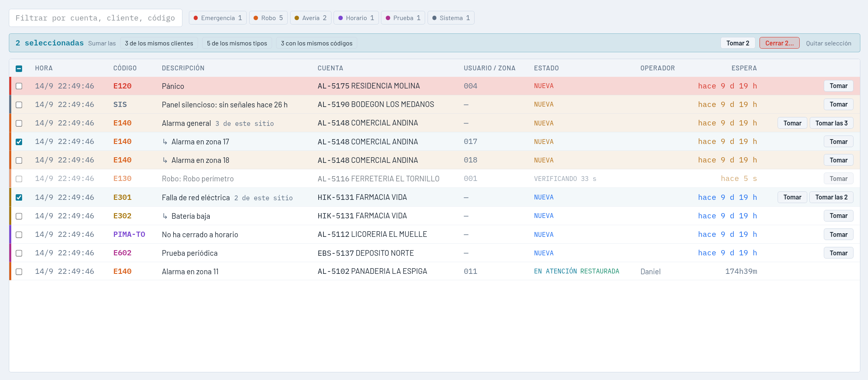The height and width of the screenshot is (380, 868).
Task: Filter alarms by Robo chip
Action: coord(268,18)
